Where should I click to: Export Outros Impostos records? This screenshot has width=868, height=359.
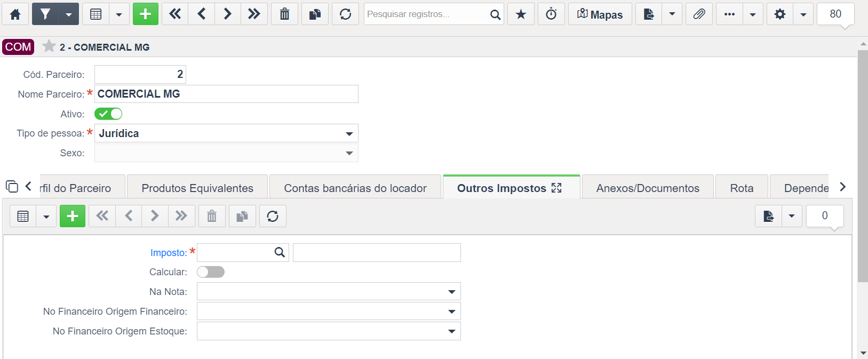(x=768, y=216)
